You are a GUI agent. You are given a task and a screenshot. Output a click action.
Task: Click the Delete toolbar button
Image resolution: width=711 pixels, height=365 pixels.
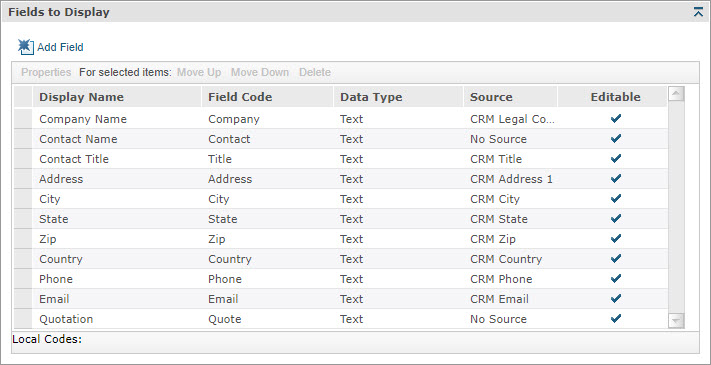point(315,72)
